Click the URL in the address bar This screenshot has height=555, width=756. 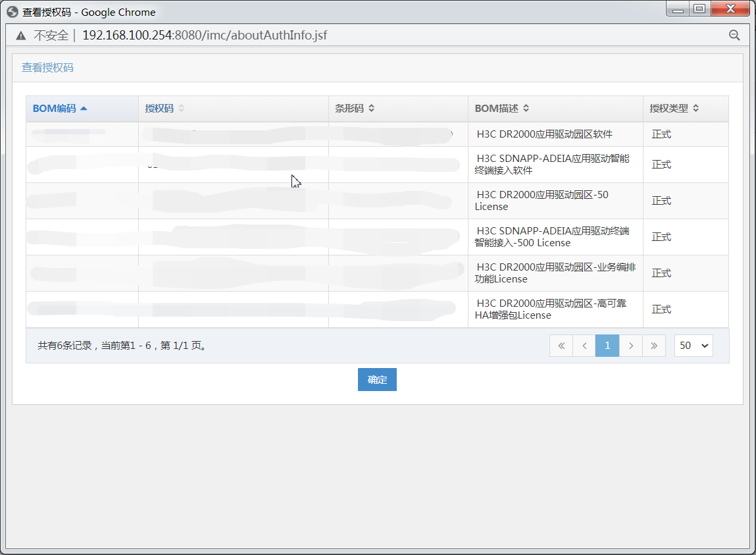coord(205,36)
